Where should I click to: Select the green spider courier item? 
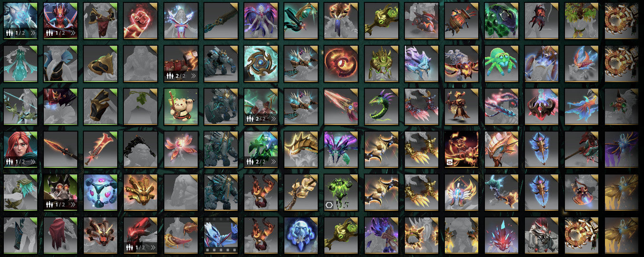[501, 63]
